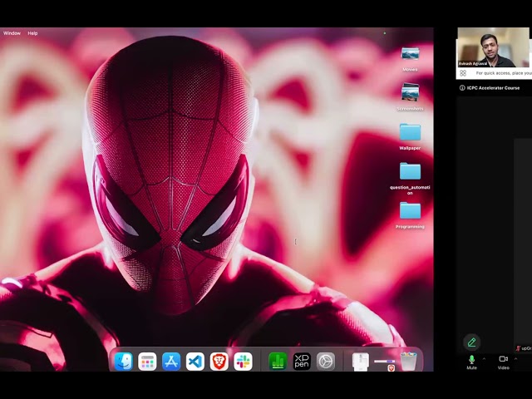Image resolution: width=532 pixels, height=399 pixels.
Task: Open the XP-Pen app in the dock
Action: pyautogui.click(x=302, y=361)
